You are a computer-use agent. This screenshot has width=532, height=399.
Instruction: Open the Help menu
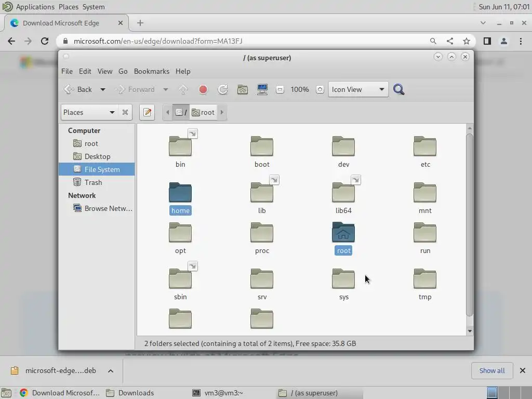183,71
